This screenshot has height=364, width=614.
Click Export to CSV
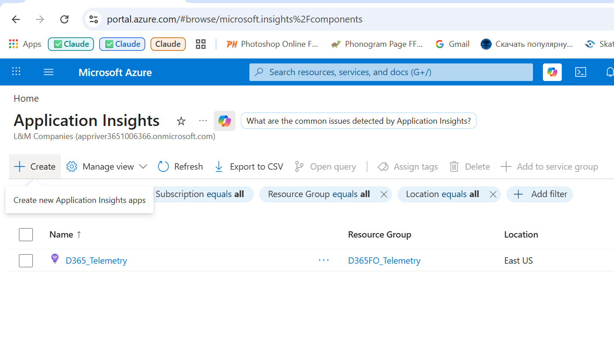click(249, 166)
